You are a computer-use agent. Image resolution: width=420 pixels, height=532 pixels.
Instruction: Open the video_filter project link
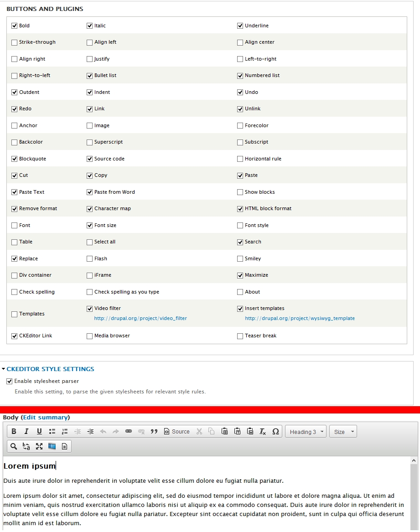pyautogui.click(x=140, y=318)
